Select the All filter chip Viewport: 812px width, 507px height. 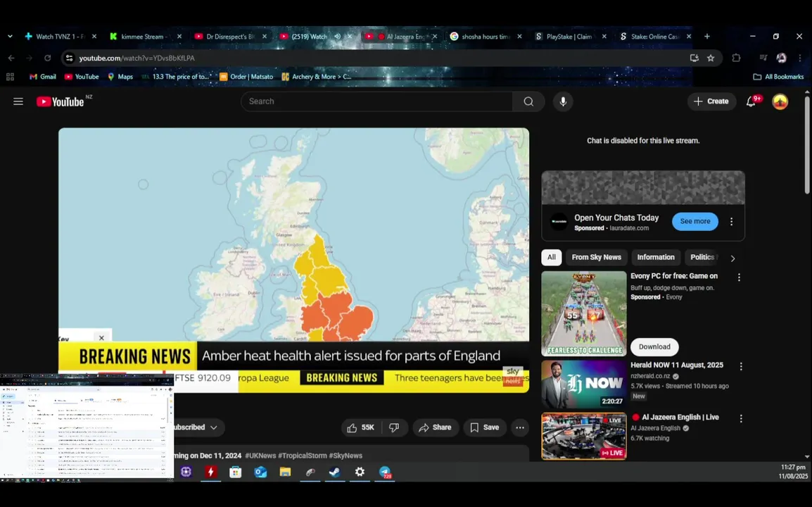point(552,258)
